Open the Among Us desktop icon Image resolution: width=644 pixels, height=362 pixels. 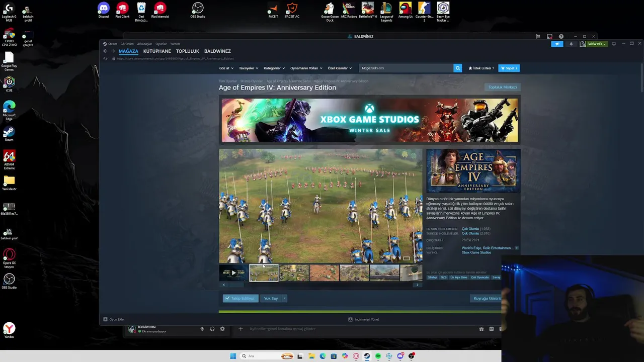pos(406,11)
